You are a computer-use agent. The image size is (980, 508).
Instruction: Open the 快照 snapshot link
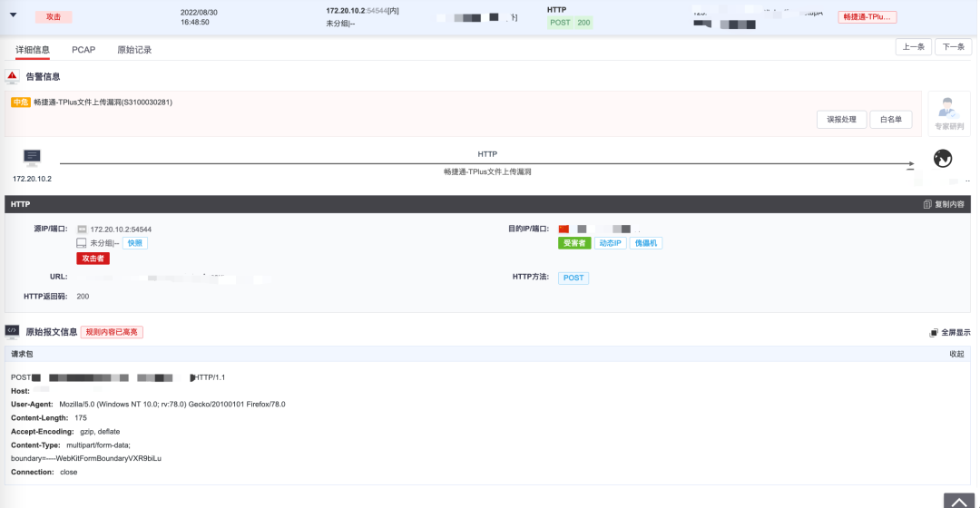coord(135,243)
